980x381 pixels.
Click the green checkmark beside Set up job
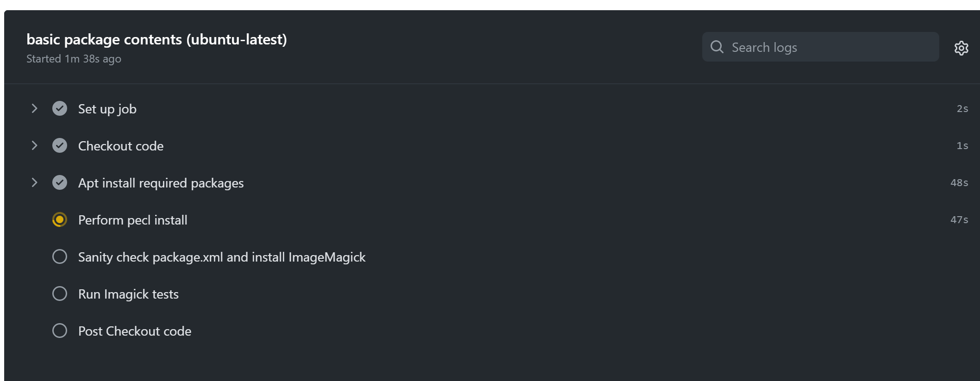[59, 108]
